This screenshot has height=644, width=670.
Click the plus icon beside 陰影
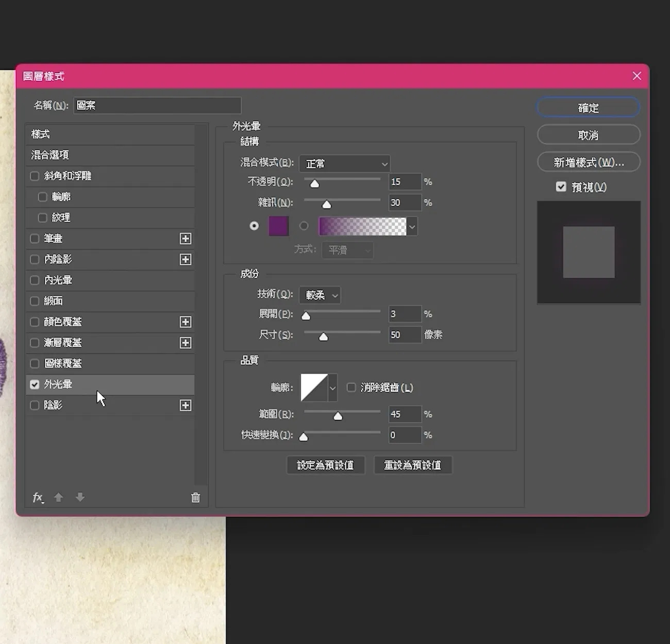click(x=186, y=405)
